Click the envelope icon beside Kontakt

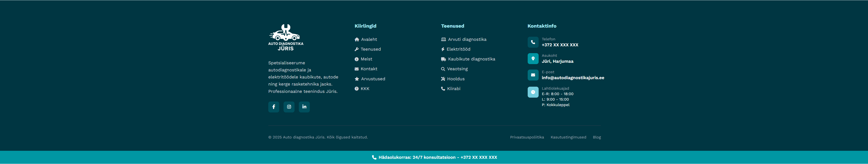click(x=356, y=69)
